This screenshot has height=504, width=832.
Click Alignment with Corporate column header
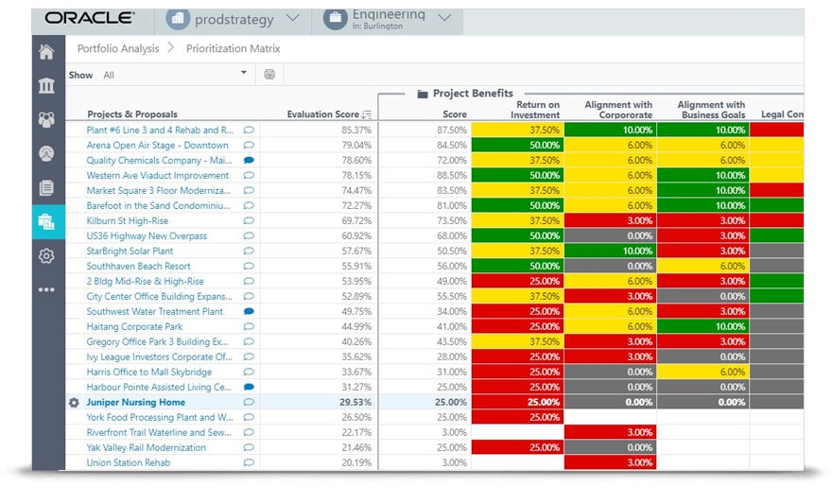click(x=618, y=110)
